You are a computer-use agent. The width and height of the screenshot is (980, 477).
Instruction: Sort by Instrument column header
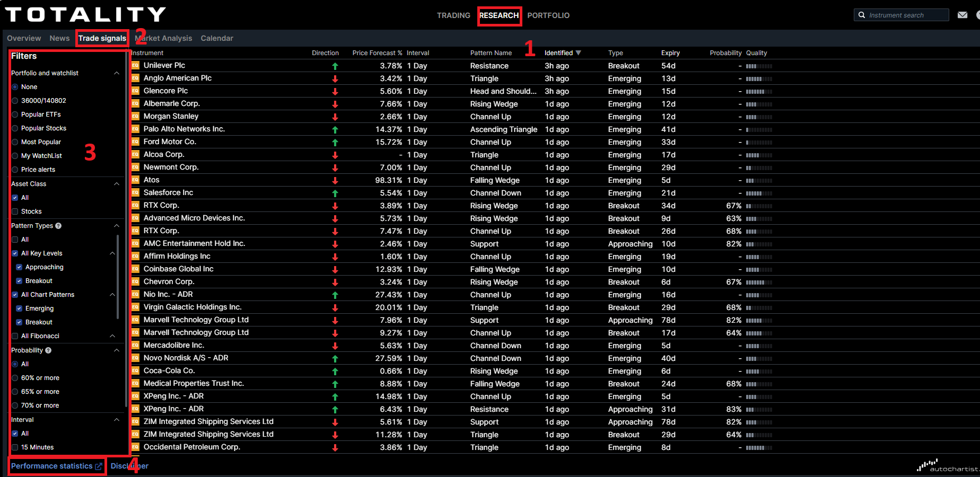pyautogui.click(x=147, y=53)
